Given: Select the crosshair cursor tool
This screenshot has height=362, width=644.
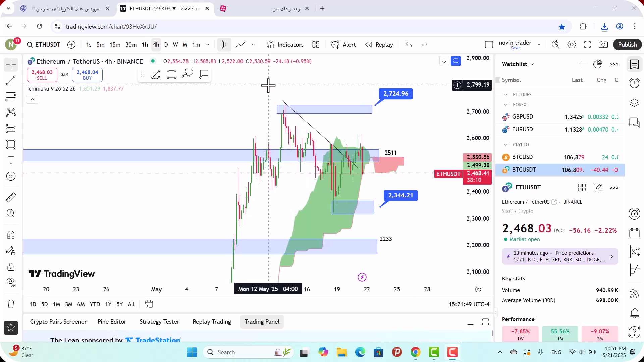Looking at the screenshot, I should [11, 64].
